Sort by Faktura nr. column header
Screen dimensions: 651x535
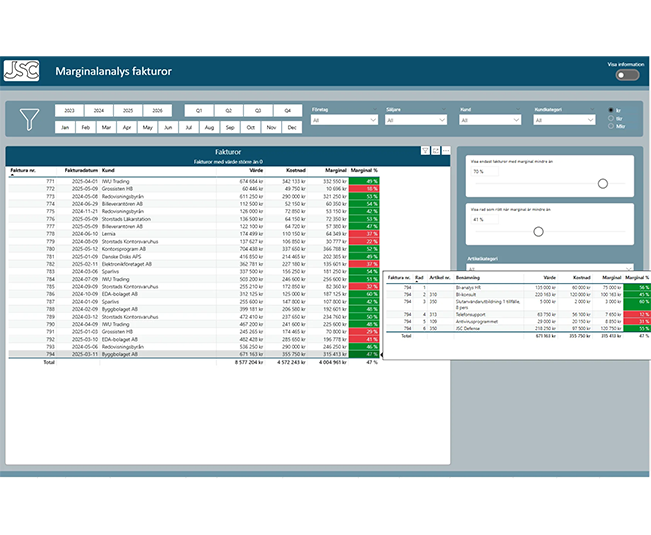tap(23, 170)
